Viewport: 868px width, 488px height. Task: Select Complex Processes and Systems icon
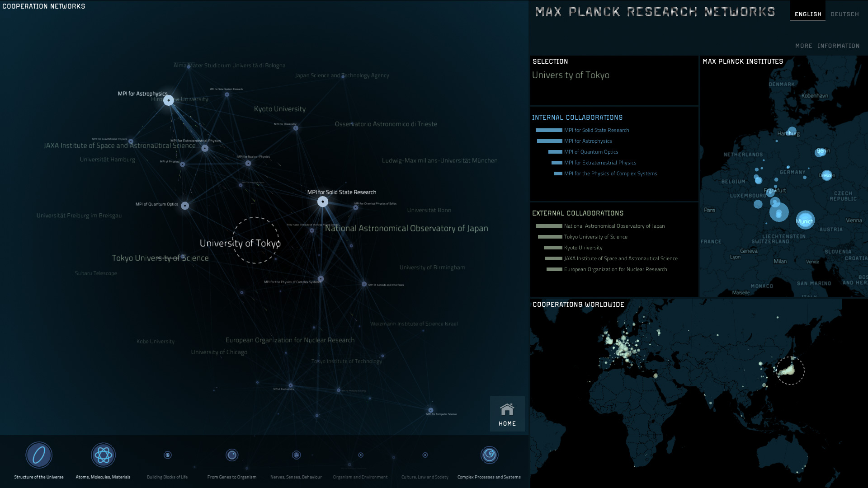489,455
